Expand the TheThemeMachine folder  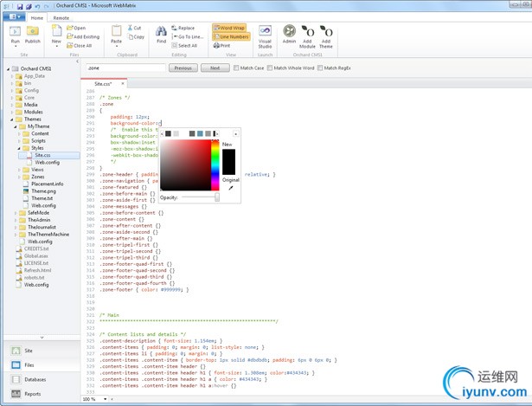point(16,235)
